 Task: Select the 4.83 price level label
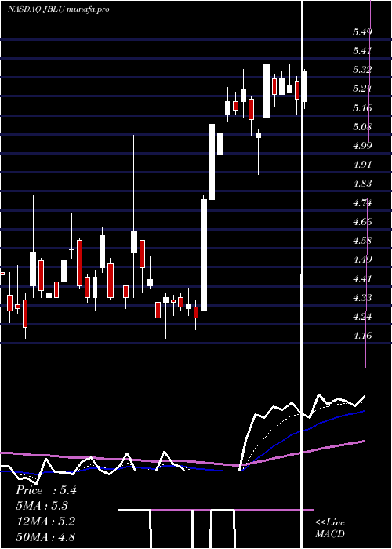pos(362,183)
